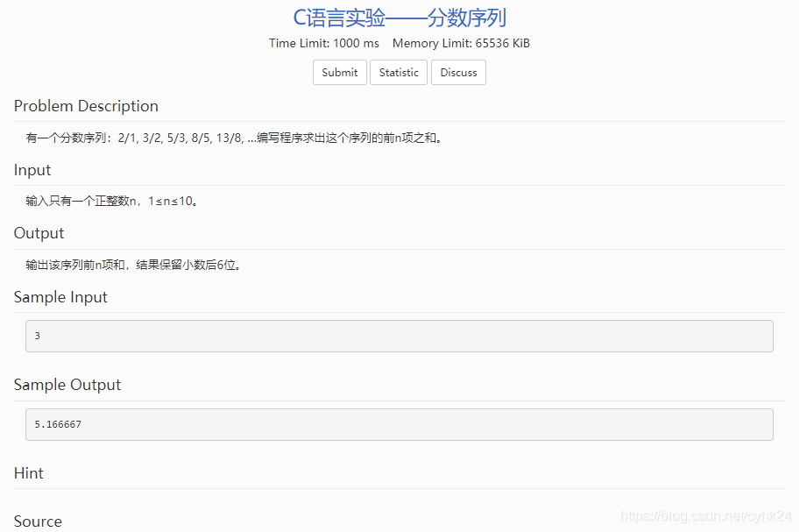
Task: Click the Output section heading
Action: [39, 233]
